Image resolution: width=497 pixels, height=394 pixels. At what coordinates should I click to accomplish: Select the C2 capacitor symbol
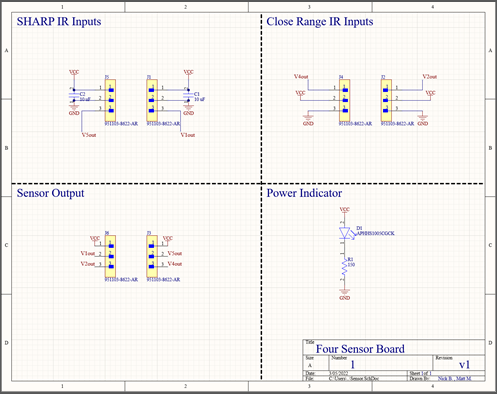point(74,95)
